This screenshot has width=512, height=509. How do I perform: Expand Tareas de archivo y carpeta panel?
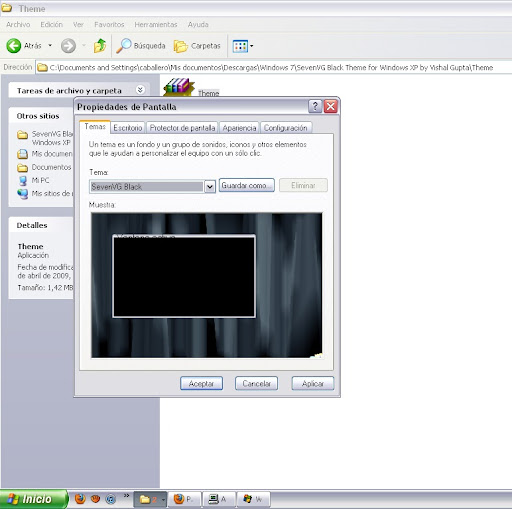(140, 90)
